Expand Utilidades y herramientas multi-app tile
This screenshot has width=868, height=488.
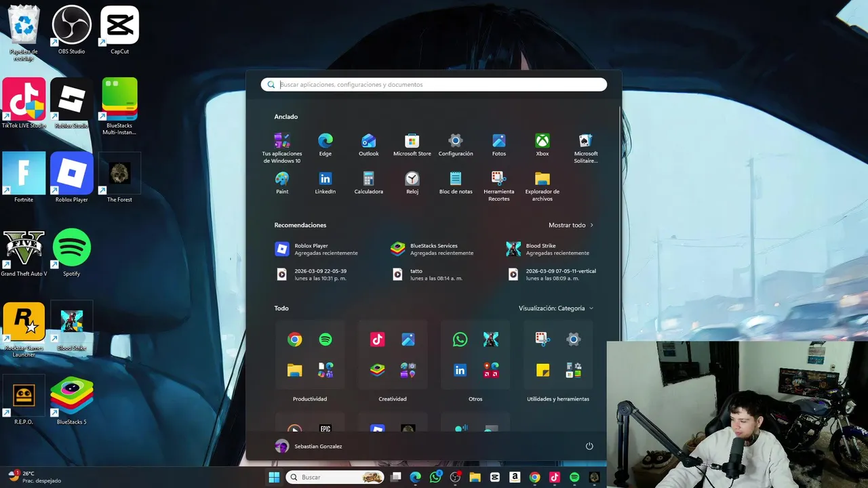click(574, 370)
